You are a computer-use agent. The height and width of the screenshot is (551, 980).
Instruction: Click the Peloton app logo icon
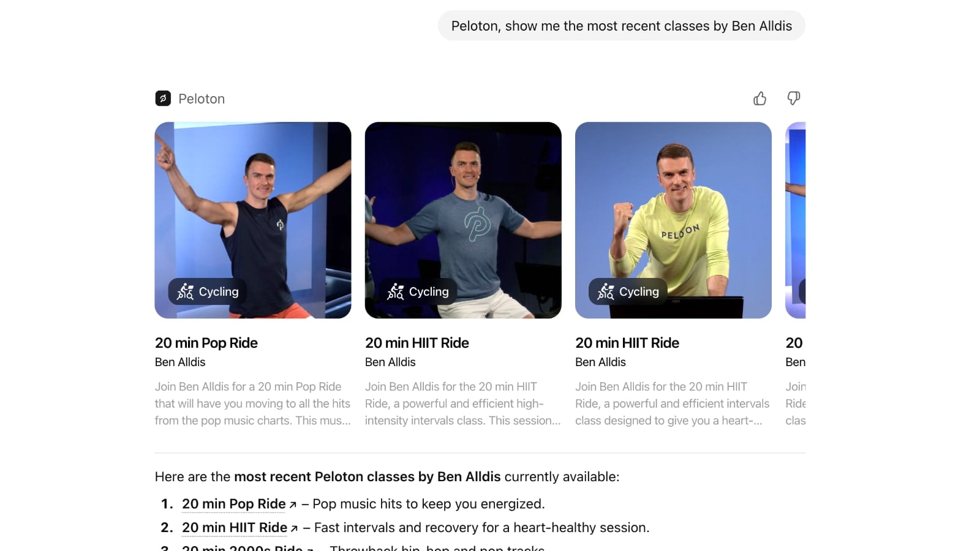coord(163,99)
